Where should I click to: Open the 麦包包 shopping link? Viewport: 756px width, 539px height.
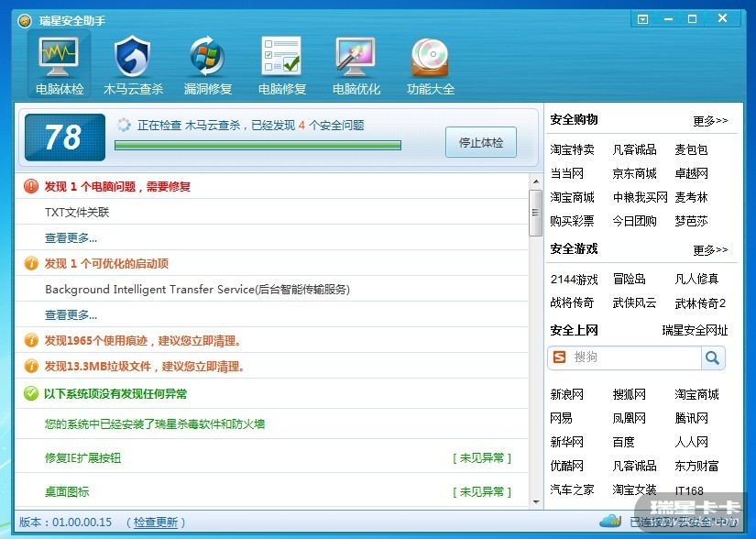tap(691, 149)
